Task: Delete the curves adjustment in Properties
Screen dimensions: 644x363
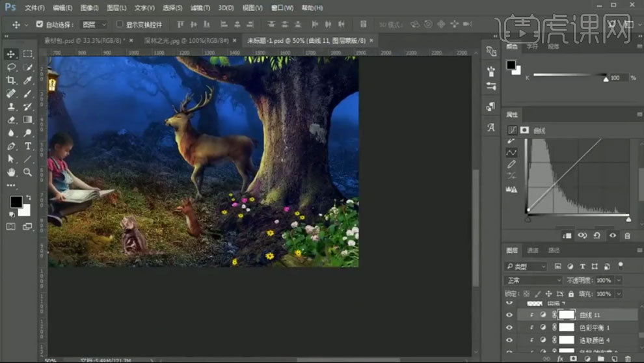Action: click(627, 235)
